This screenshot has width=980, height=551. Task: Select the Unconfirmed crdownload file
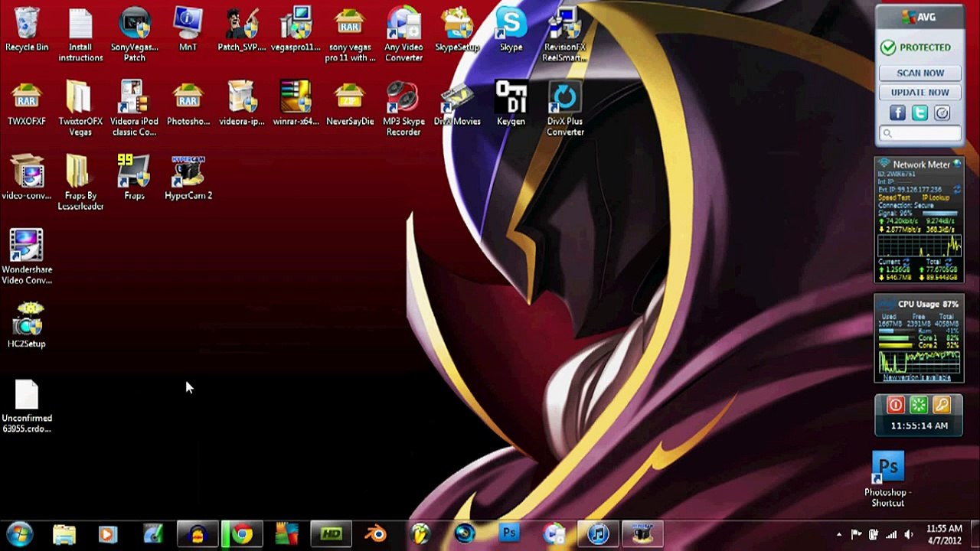pos(27,407)
